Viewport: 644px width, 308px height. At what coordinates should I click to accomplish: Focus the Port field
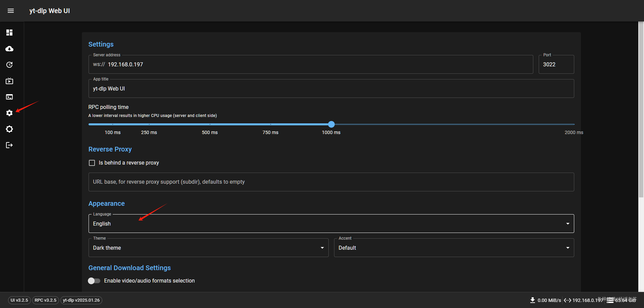[556, 64]
